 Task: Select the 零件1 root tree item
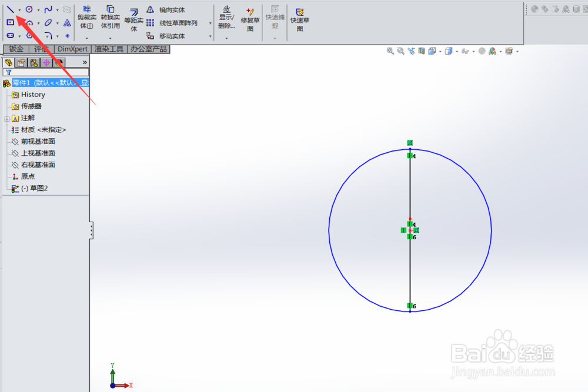(46, 83)
